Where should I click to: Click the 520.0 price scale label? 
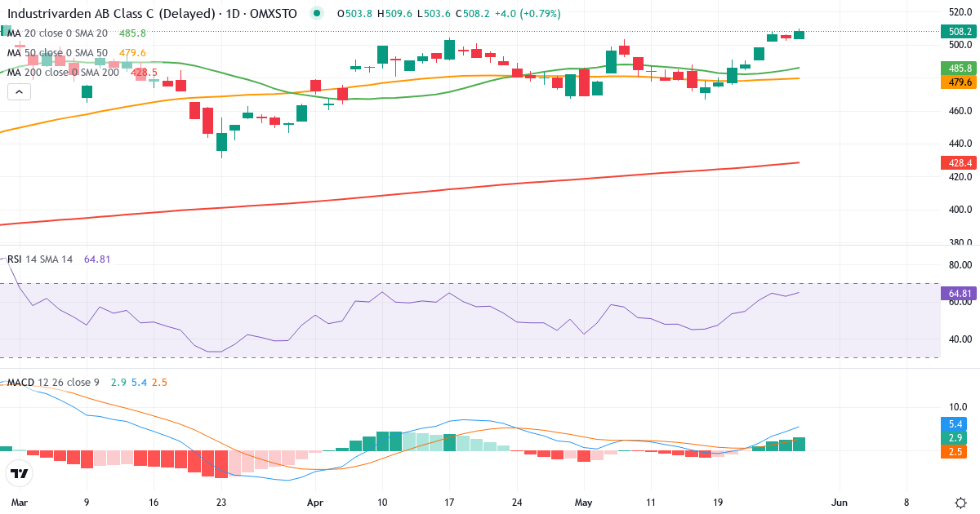click(960, 12)
